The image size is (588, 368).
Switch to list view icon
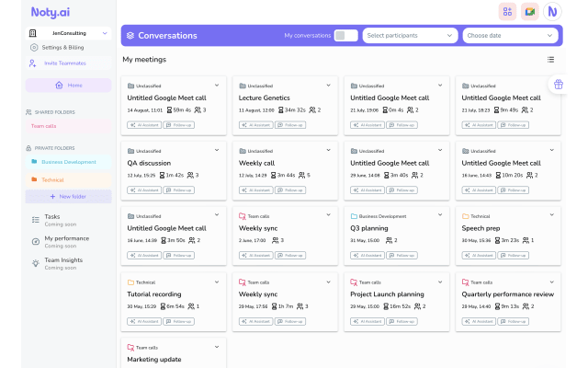pos(550,59)
